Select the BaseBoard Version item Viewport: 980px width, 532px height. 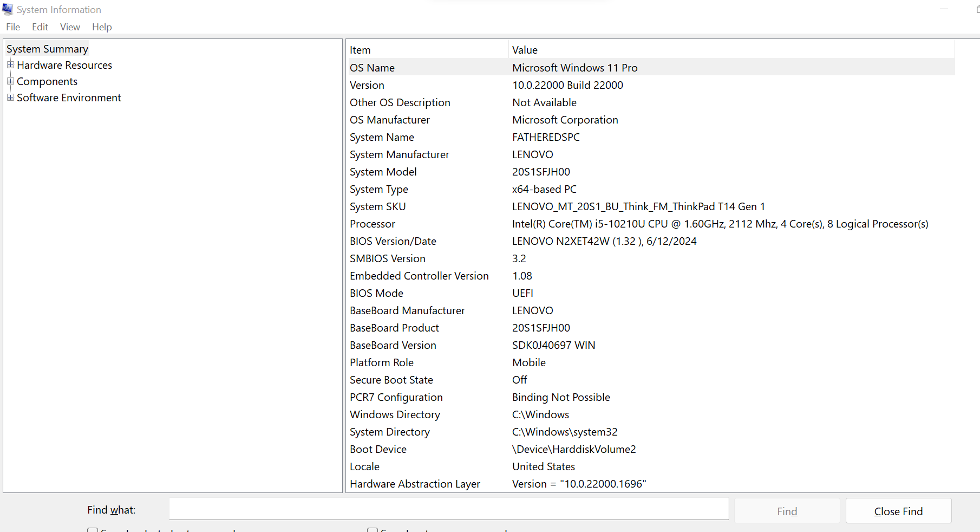point(393,345)
